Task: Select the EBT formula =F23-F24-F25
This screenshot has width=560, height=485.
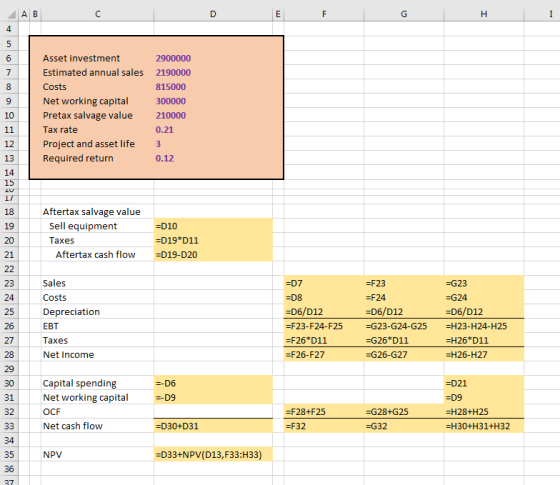Action: [x=324, y=326]
